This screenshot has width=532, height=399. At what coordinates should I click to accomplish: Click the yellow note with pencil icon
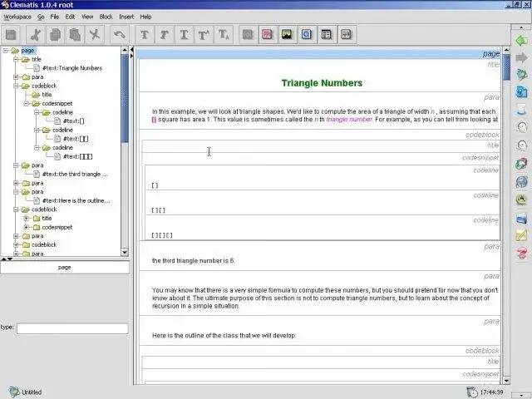[521, 235]
